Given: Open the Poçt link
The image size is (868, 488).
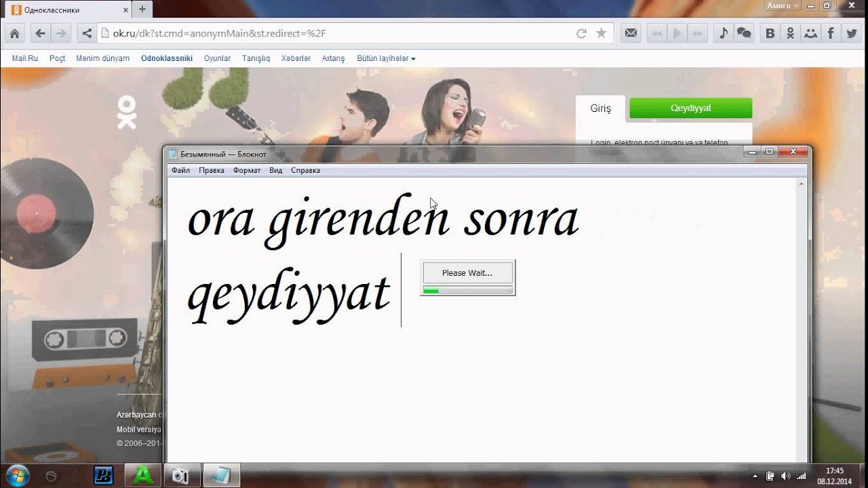Looking at the screenshot, I should pyautogui.click(x=57, y=58).
